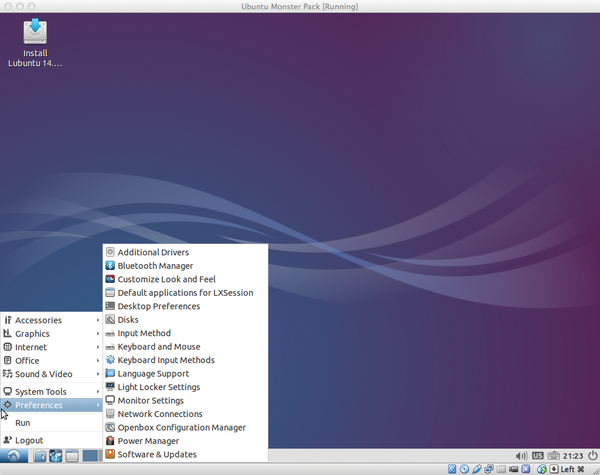Click the 21:23 clock
This screenshot has width=600, height=475.
(x=573, y=456)
